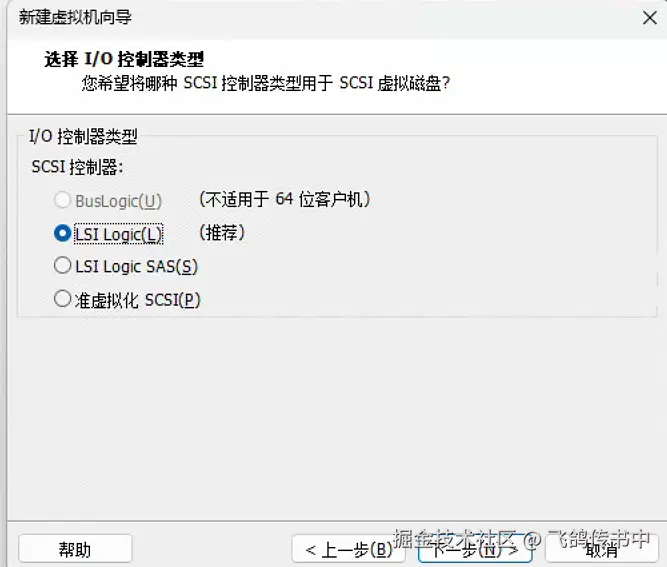Screen dimensions: 667x567
Task: Continue with the 下一步(N) button
Action: (475, 549)
